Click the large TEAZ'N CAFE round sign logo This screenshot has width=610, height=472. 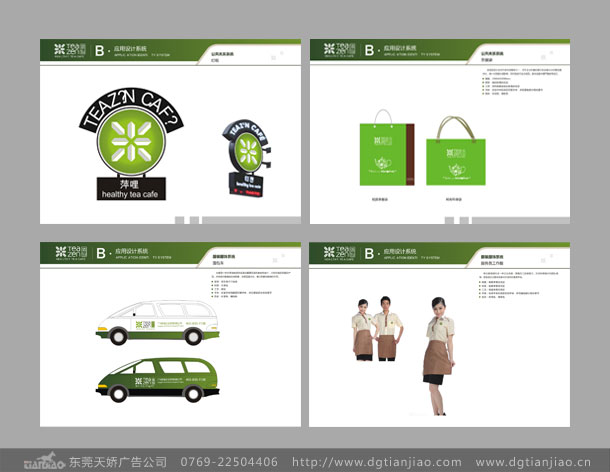pyautogui.click(x=131, y=144)
